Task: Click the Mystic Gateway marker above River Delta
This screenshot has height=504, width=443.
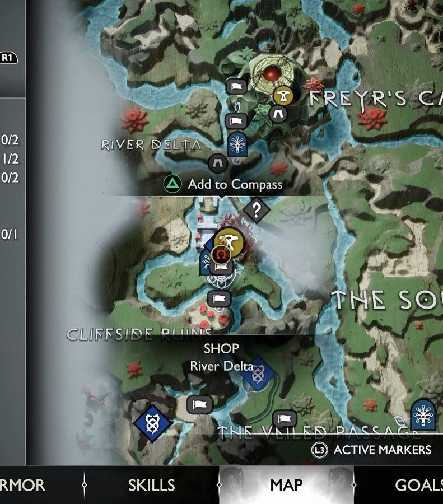Action: coord(237,144)
